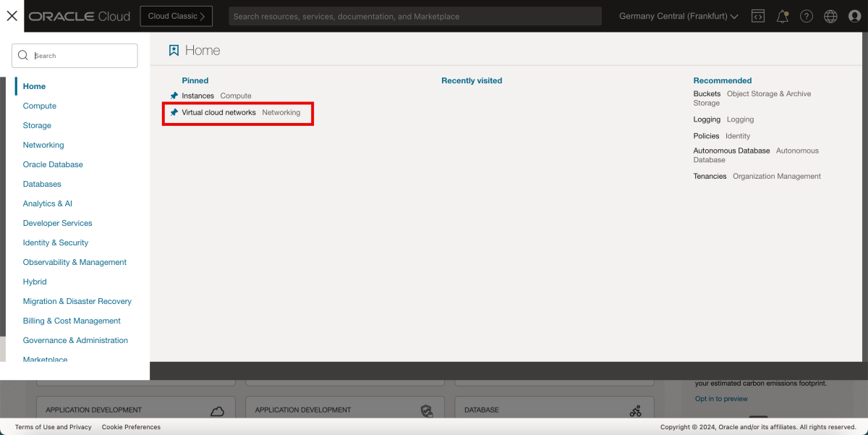The width and height of the screenshot is (868, 435).
Task: Open the language globe icon
Action: (x=830, y=15)
